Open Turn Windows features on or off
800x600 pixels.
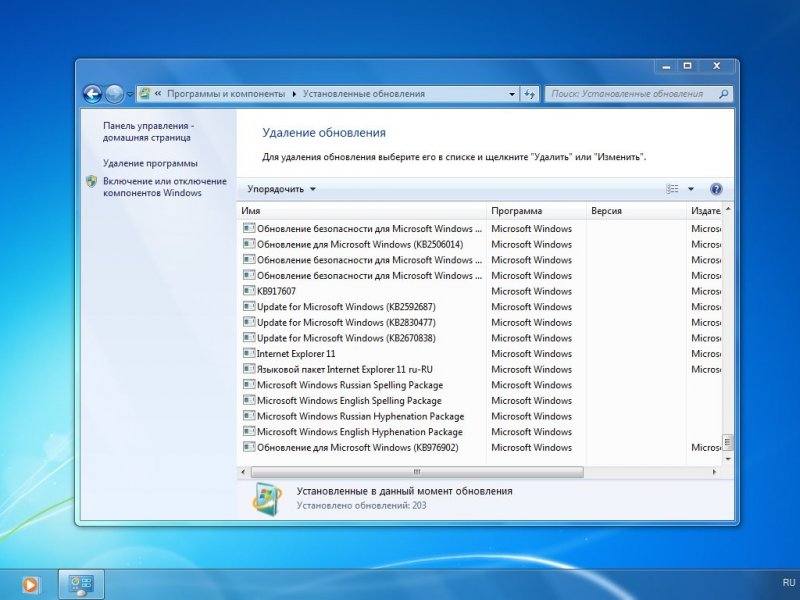coord(165,187)
